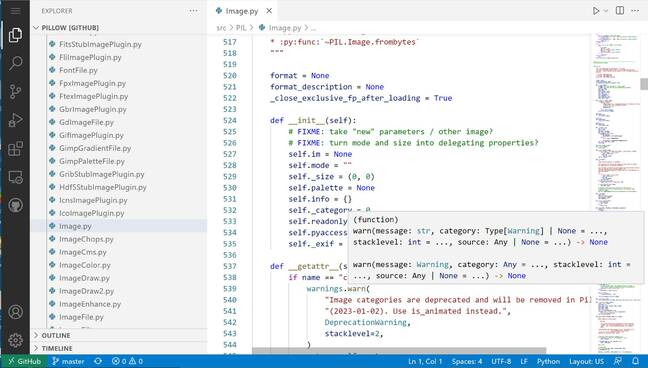Open ImageCms.py file
Image resolution: width=648 pixels, height=368 pixels.
[x=83, y=252]
